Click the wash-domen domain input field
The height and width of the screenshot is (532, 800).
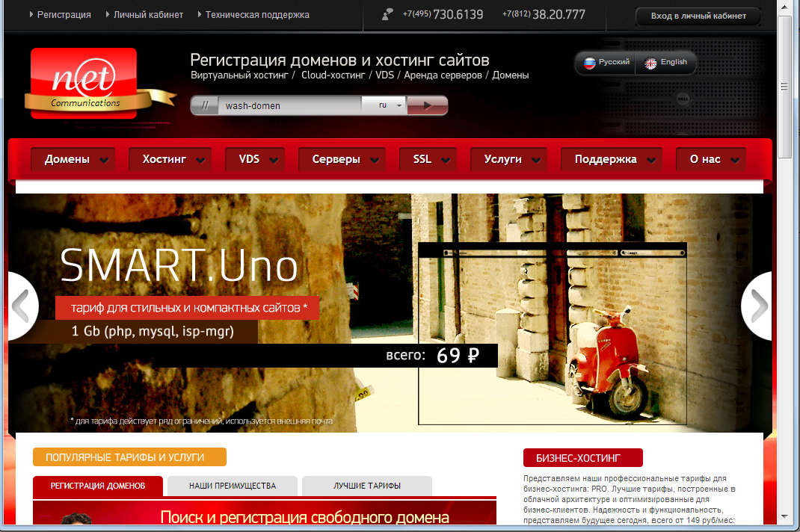[x=288, y=105]
